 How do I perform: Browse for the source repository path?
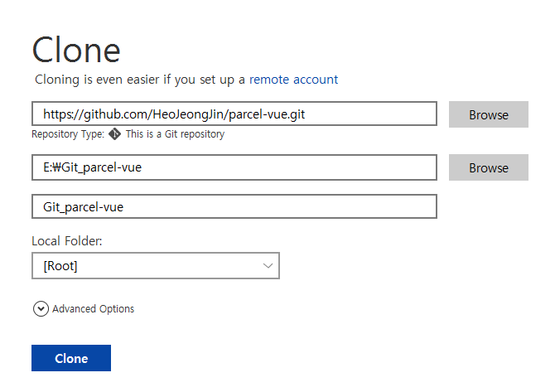coord(489,114)
